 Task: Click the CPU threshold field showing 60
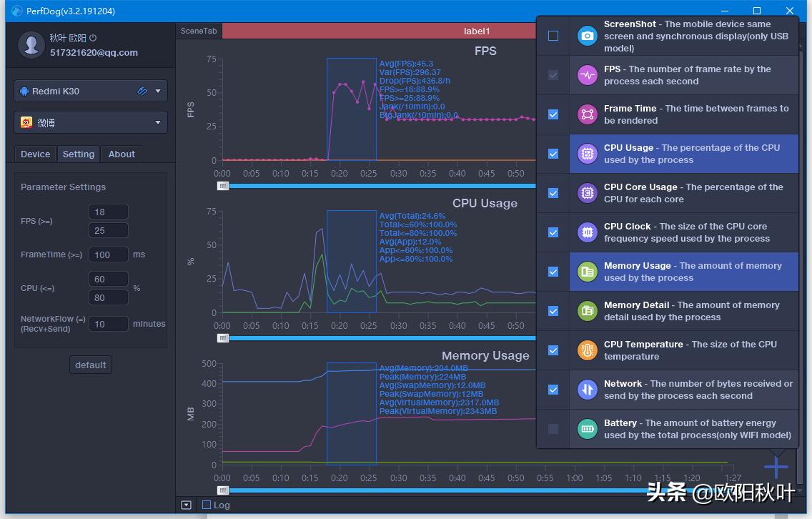coord(109,280)
